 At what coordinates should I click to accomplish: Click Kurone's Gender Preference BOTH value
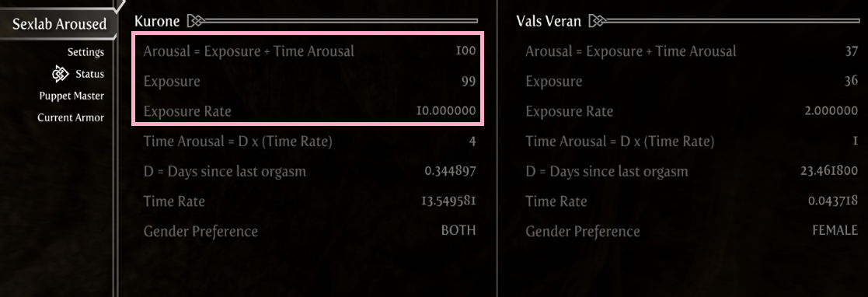click(458, 230)
